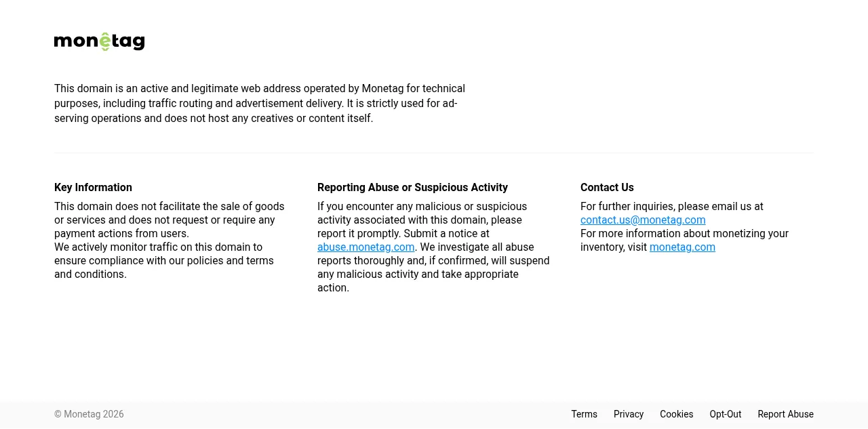
Task: Go to the Cookies footer link
Action: pos(677,414)
